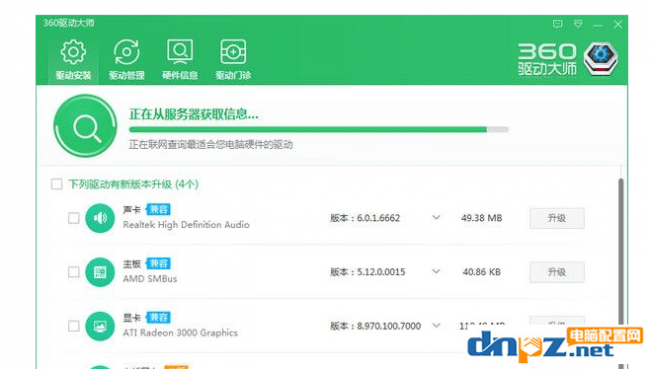
Task: Click the scanning progress bar
Action: click(318, 130)
